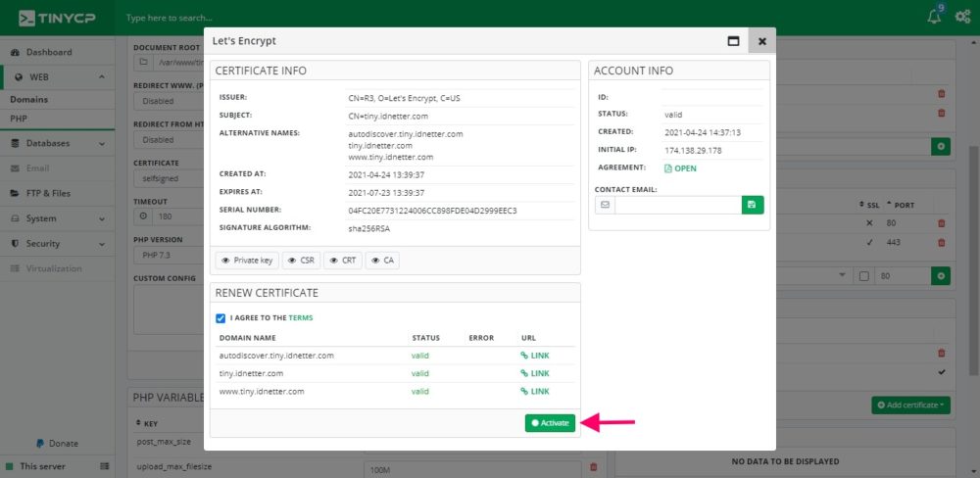Open LINK for autodiscover.tiny.idnetter.com

[535, 356]
